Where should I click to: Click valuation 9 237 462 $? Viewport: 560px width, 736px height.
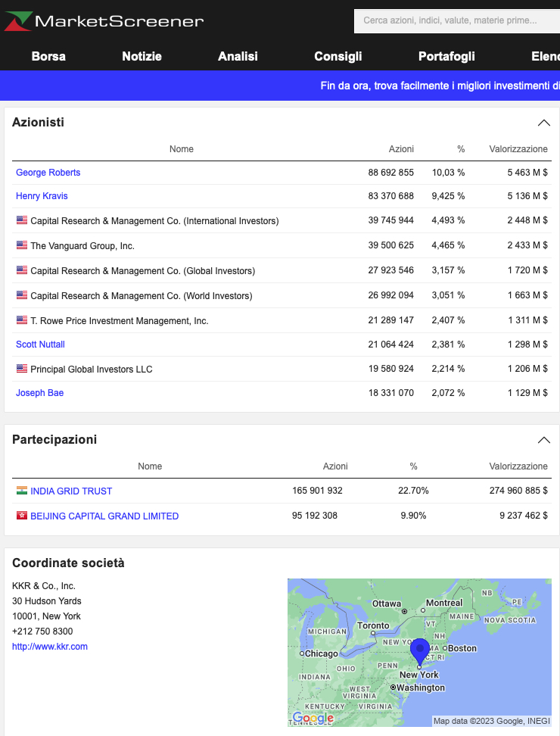[524, 515]
